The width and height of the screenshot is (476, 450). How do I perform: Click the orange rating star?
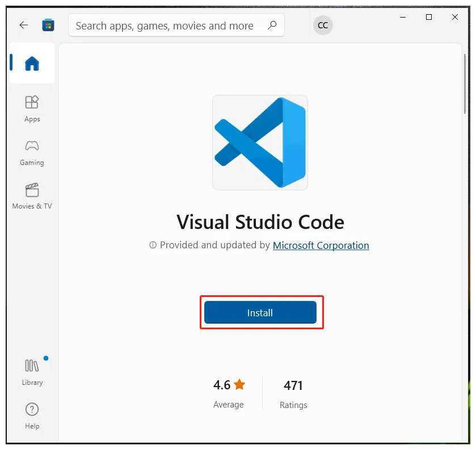[239, 384]
